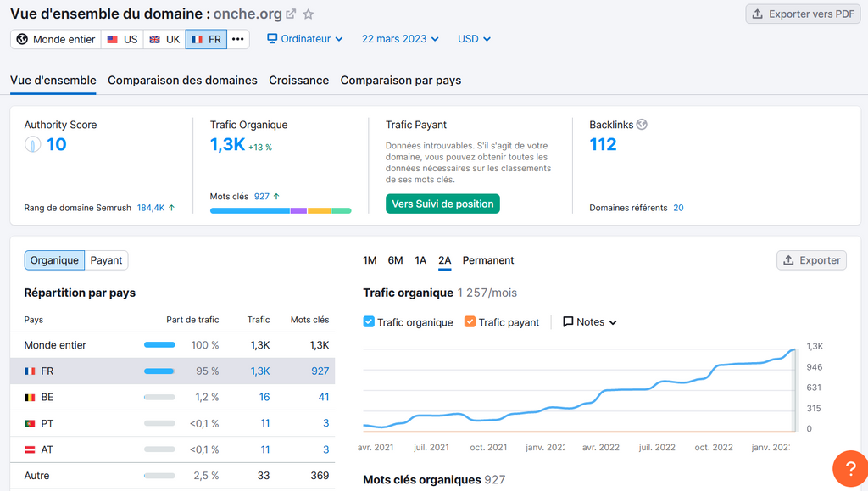Select the Monde entier globe database
868x491 pixels.
tap(56, 39)
